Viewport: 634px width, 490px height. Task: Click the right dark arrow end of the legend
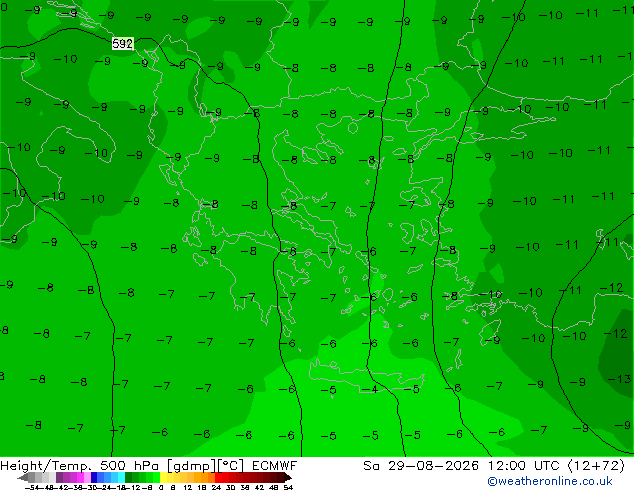[x=288, y=477]
